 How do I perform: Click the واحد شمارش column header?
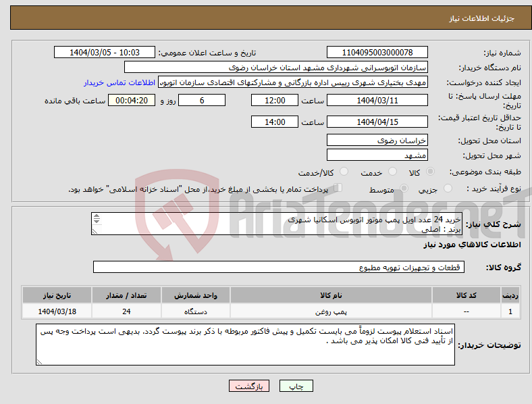pos(196,295)
